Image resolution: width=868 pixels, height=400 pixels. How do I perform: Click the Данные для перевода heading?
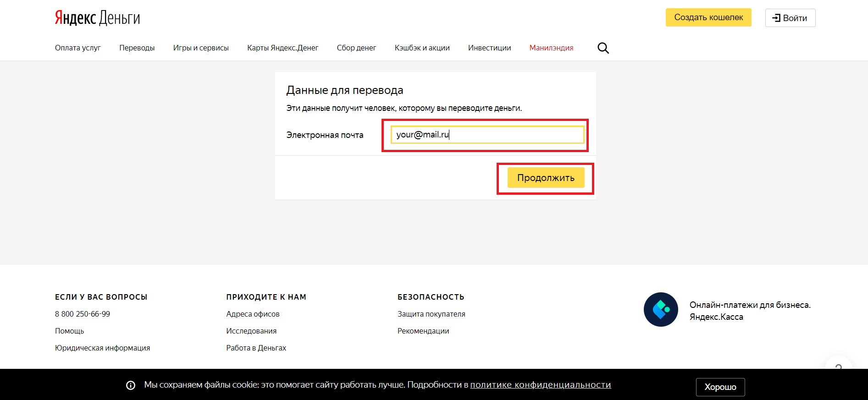pyautogui.click(x=345, y=90)
